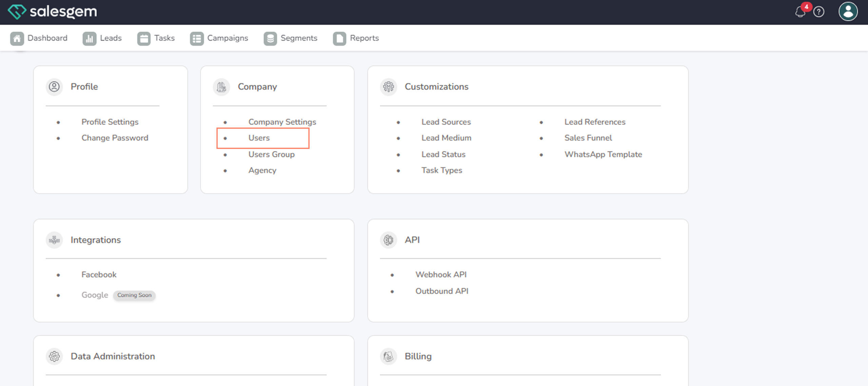Open WhatsApp Template customization
This screenshot has width=868, height=386.
[x=603, y=154]
